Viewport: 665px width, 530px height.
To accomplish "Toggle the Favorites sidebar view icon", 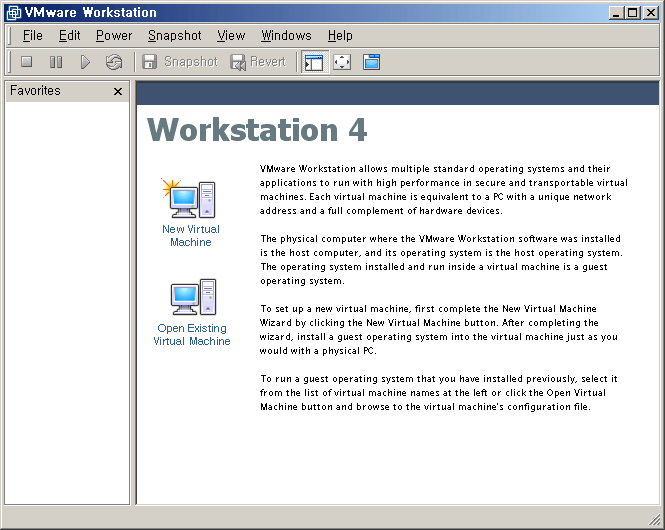I will (x=314, y=62).
